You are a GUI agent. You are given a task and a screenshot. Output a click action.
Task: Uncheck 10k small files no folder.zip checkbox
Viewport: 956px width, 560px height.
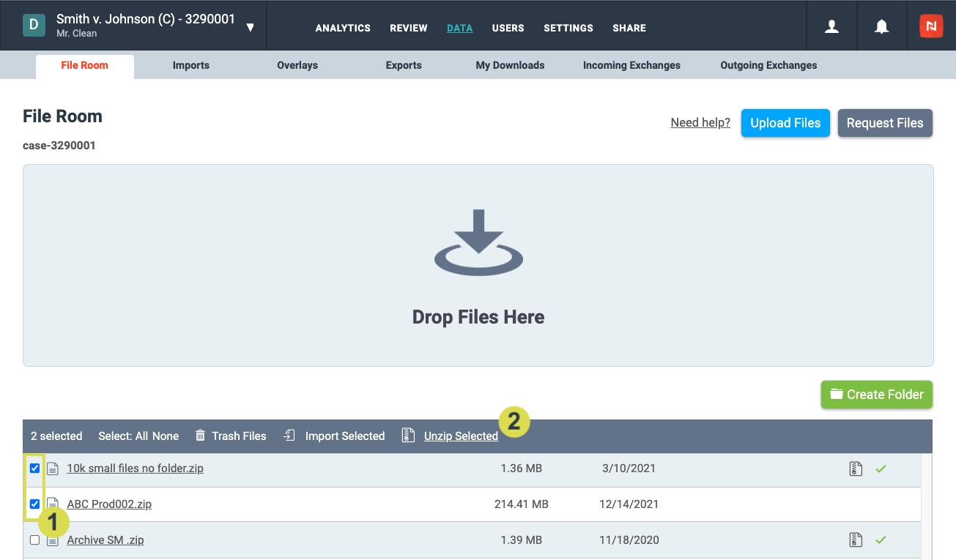click(x=34, y=468)
